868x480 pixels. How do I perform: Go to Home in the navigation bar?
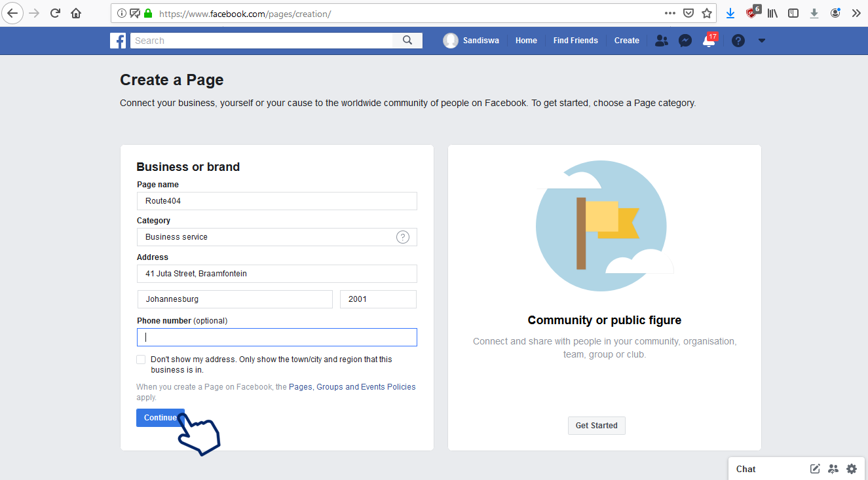(x=526, y=41)
